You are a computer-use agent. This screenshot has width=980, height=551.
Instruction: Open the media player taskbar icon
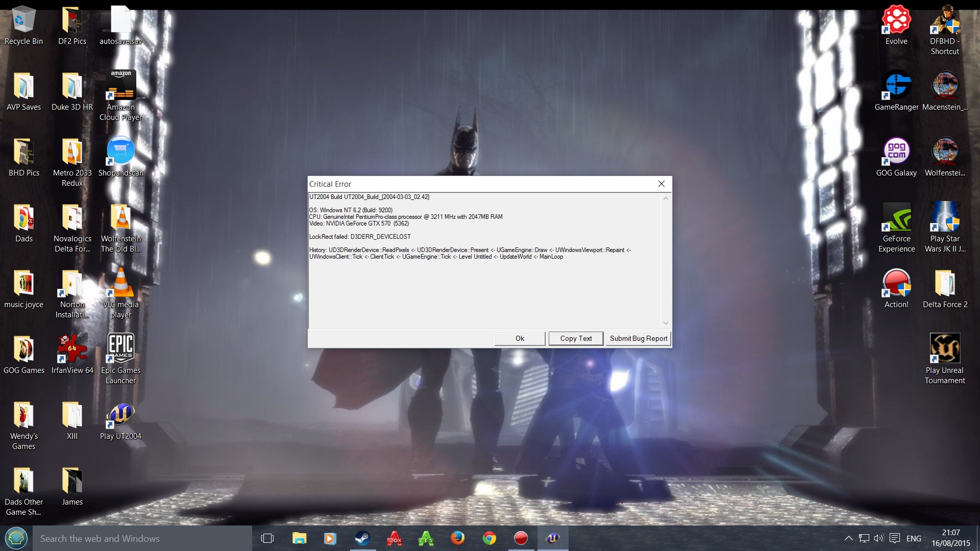click(x=330, y=538)
